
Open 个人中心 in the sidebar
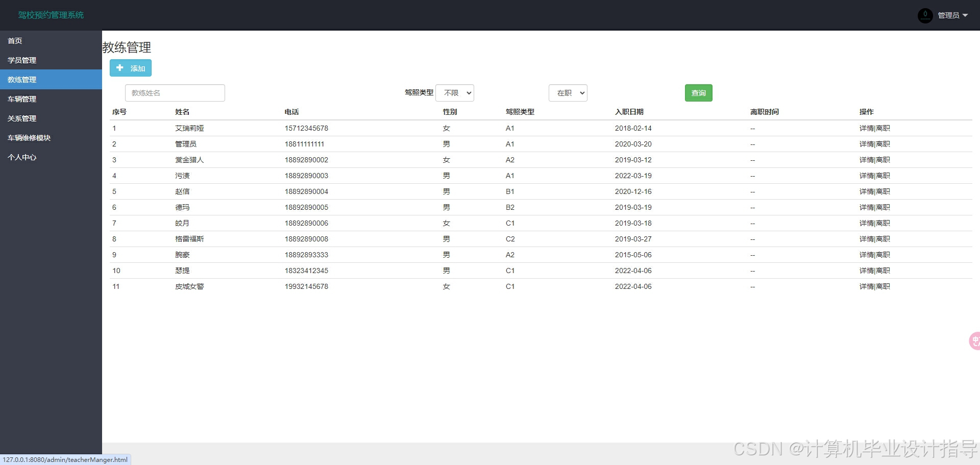point(51,157)
